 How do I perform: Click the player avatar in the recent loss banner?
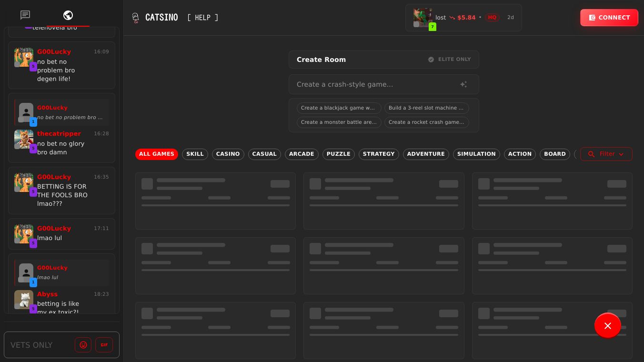click(x=423, y=18)
